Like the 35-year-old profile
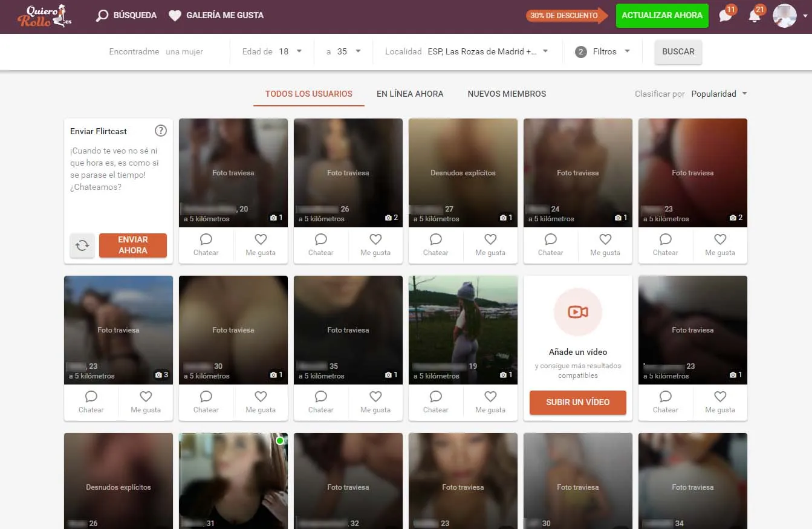The height and width of the screenshot is (529, 812). [375, 403]
